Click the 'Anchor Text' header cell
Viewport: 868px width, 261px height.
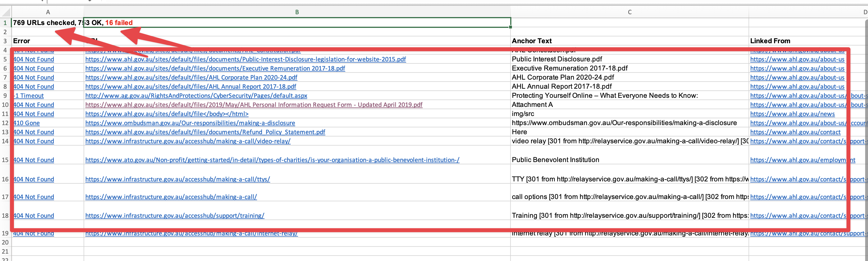click(x=531, y=41)
